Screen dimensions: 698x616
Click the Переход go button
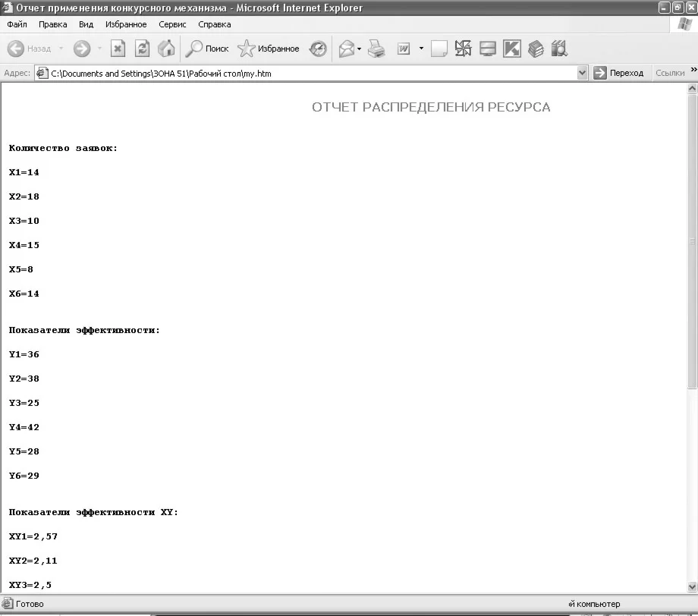click(619, 73)
